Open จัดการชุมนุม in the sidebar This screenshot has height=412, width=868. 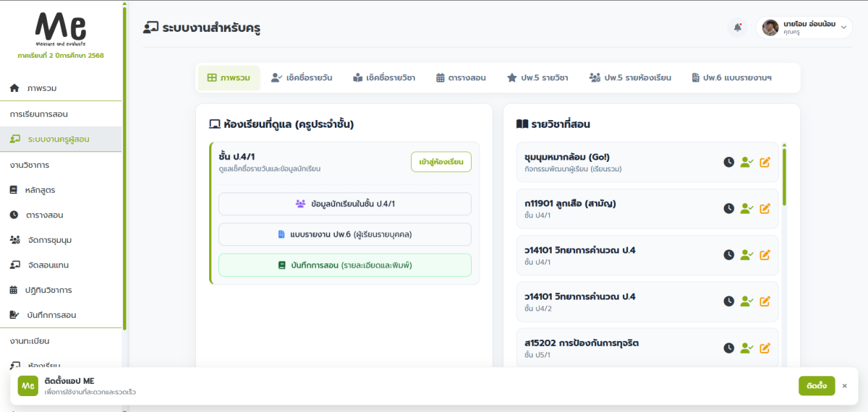tap(61, 240)
